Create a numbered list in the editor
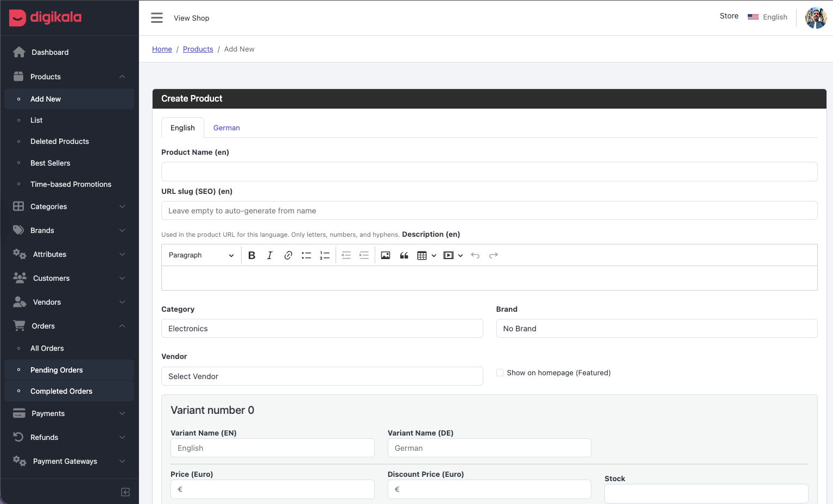 [325, 255]
